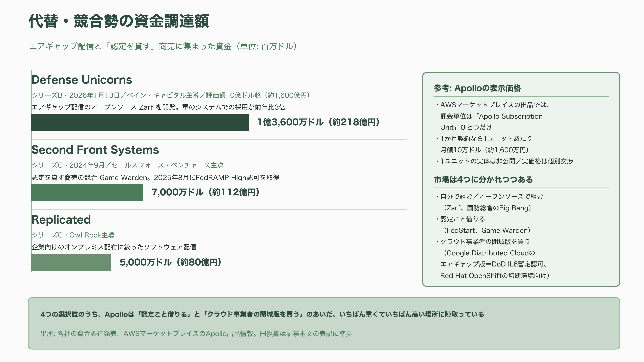Click the light green Replicated bar
The height and width of the screenshot is (362, 644).
coord(71,263)
